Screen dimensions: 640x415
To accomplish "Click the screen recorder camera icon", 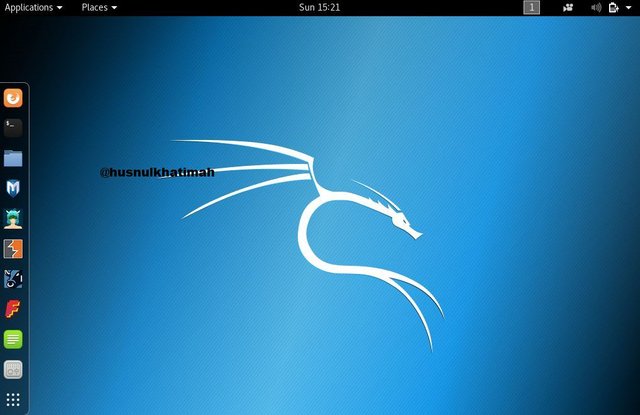I will [x=568, y=8].
